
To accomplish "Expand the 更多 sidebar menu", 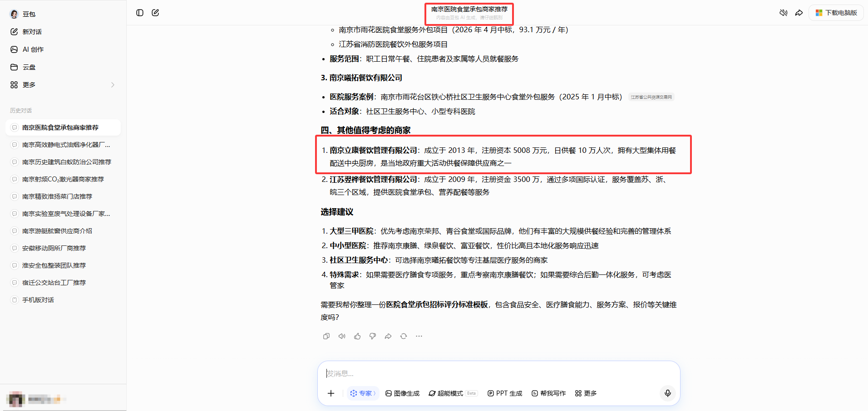I will click(x=63, y=85).
